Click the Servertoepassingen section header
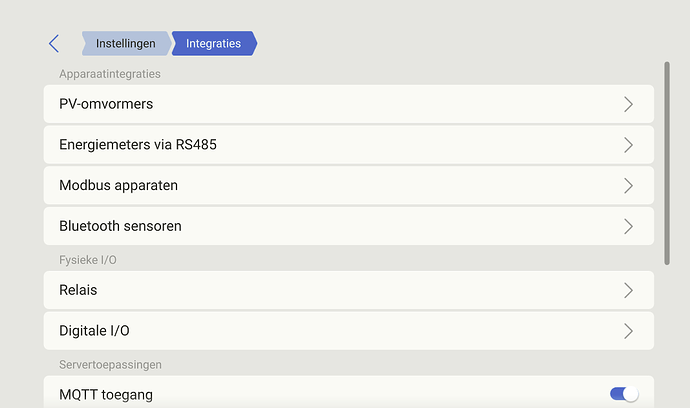Screen dimensions: 690x408 [110, 365]
